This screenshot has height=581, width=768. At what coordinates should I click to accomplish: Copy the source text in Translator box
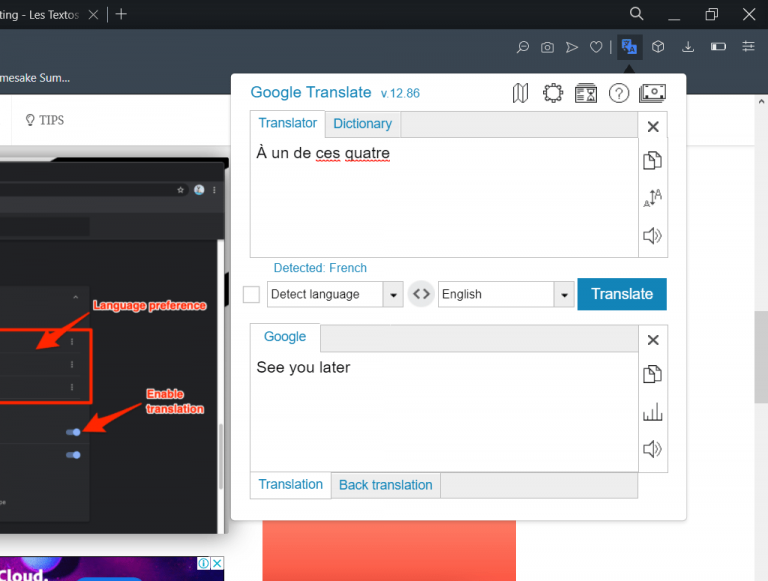pyautogui.click(x=653, y=161)
